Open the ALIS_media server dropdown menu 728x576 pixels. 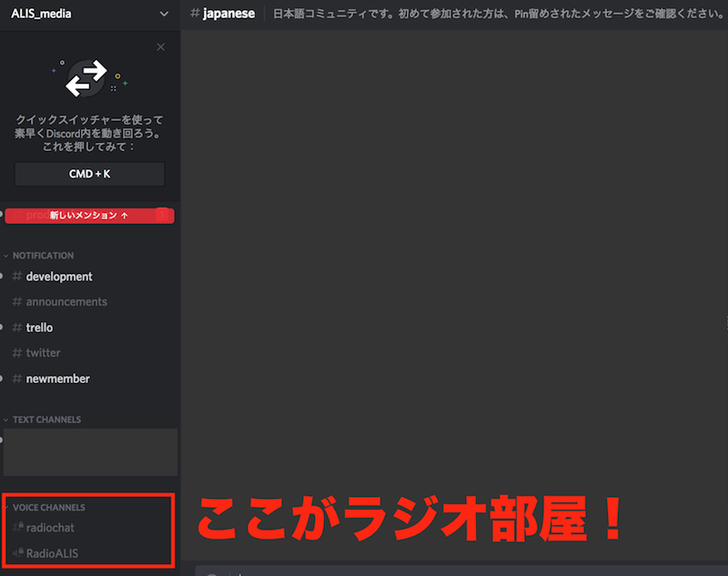point(164,14)
